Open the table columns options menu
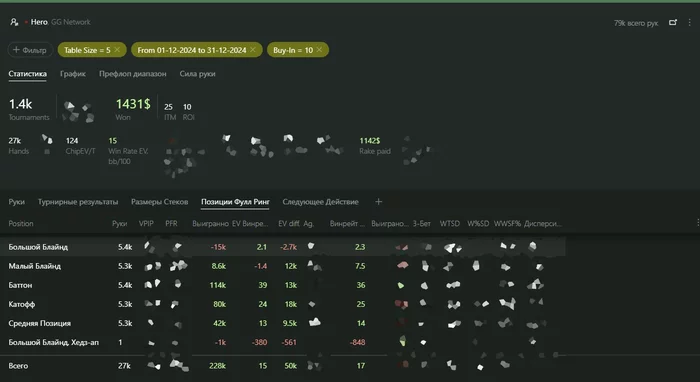The width and height of the screenshot is (700, 382). tap(698, 223)
